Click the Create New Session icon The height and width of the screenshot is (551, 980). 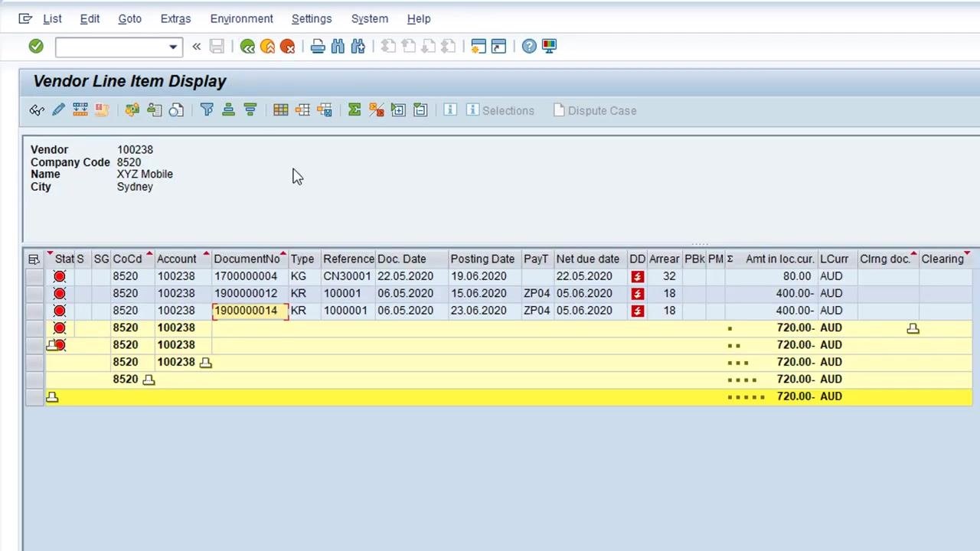point(479,47)
